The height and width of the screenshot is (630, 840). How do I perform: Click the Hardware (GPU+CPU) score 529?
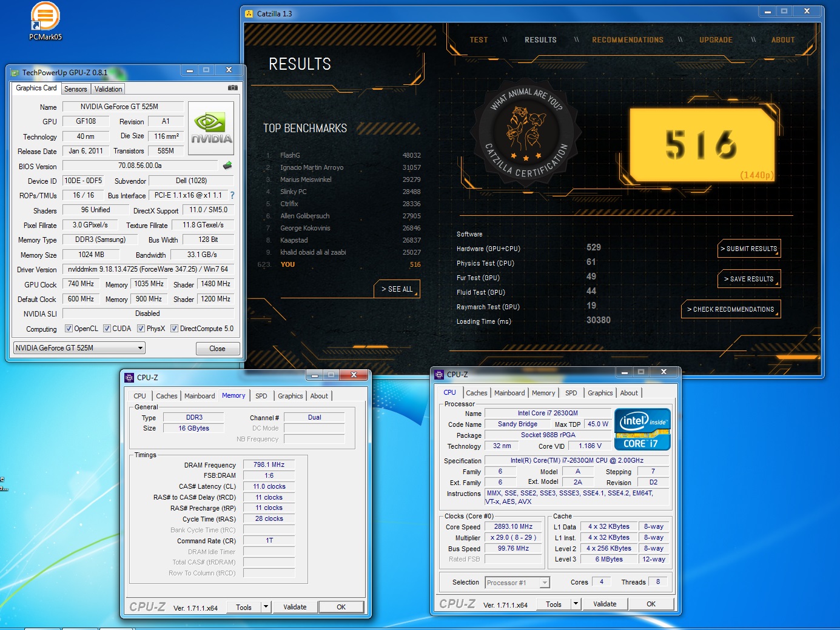coord(594,247)
